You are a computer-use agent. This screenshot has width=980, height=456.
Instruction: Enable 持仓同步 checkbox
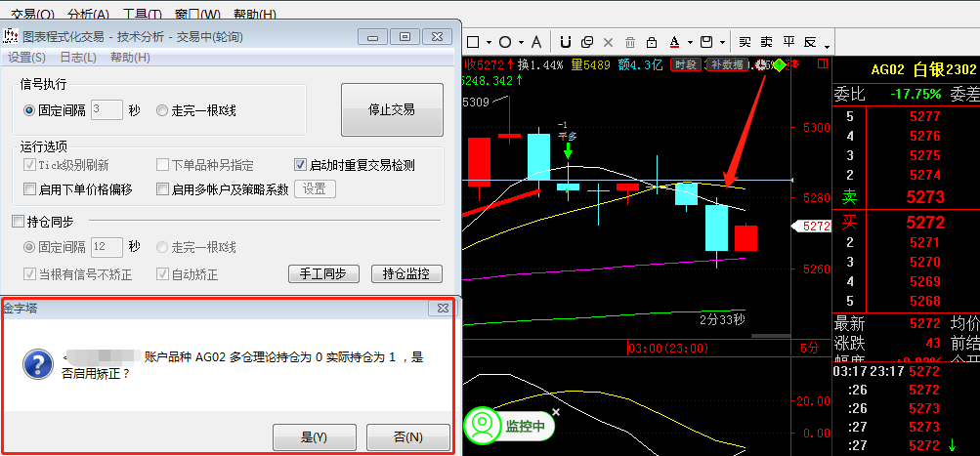click(18, 221)
